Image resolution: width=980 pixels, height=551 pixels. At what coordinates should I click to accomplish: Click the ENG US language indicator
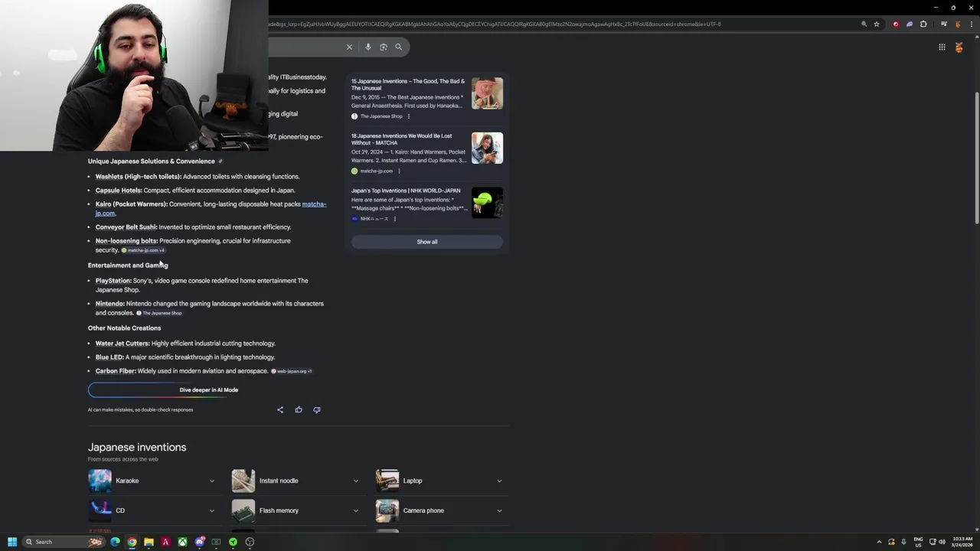click(918, 542)
